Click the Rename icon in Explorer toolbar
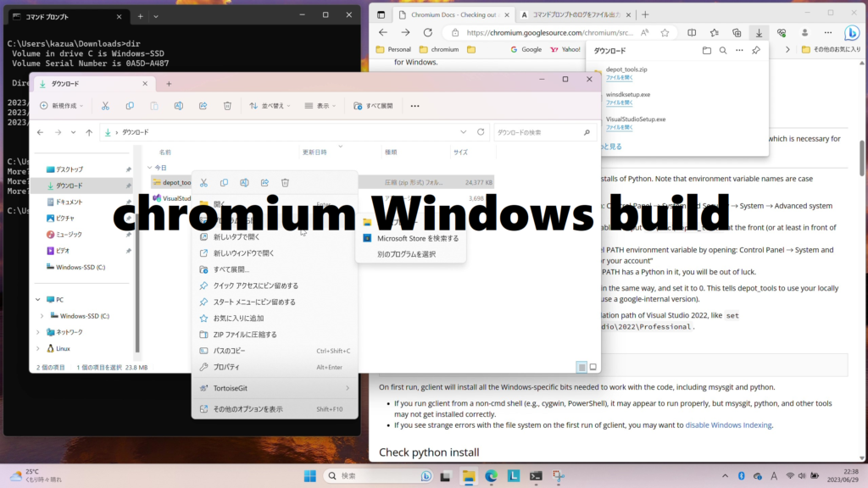The image size is (868, 488). pyautogui.click(x=179, y=105)
